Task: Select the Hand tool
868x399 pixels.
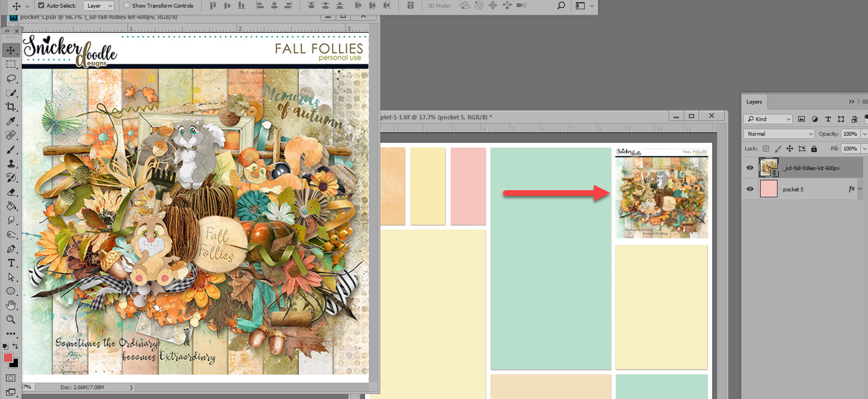Action: (11, 305)
